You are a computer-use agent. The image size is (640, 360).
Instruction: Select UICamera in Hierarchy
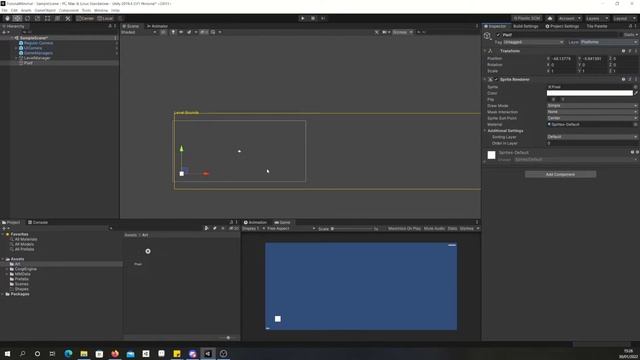33,48
